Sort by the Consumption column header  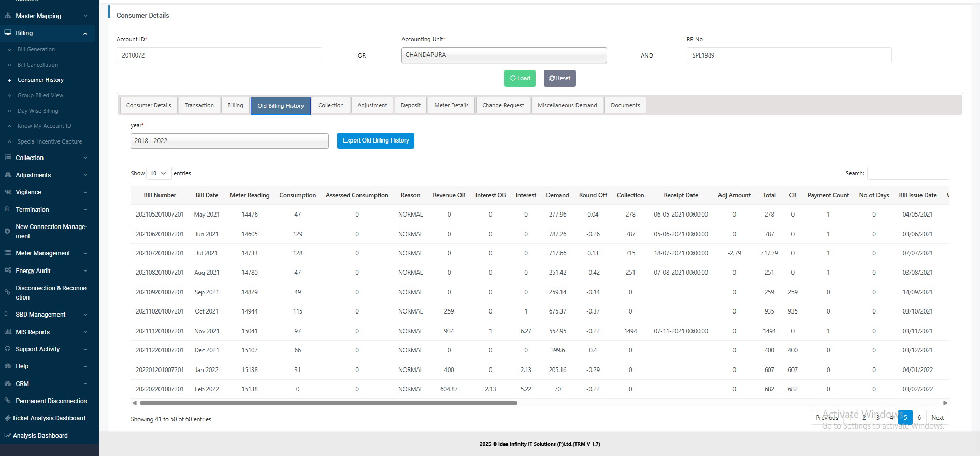click(x=298, y=195)
